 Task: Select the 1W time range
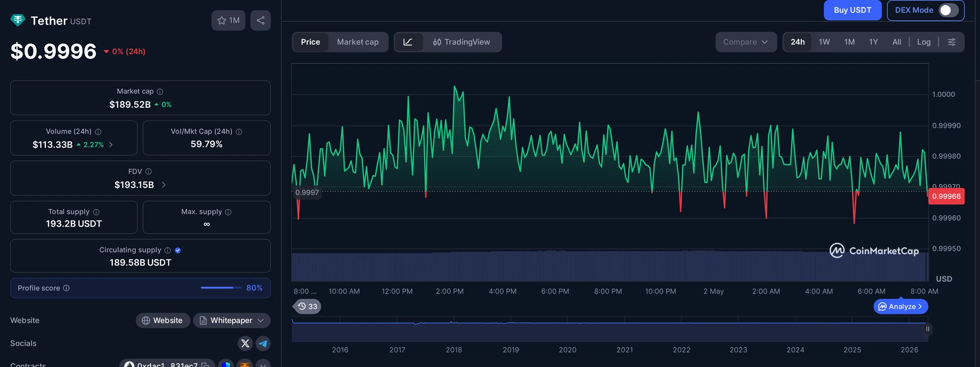[x=824, y=42]
